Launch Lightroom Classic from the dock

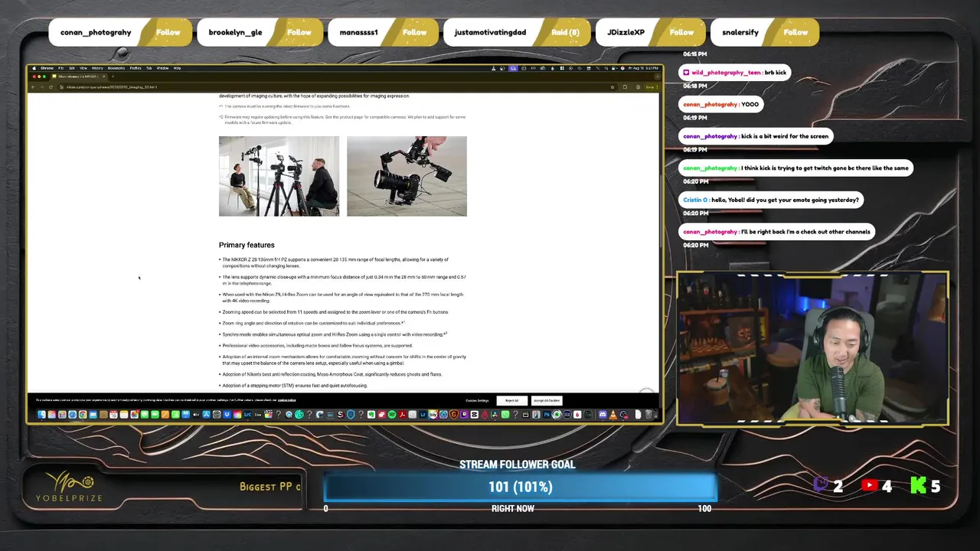pos(247,415)
